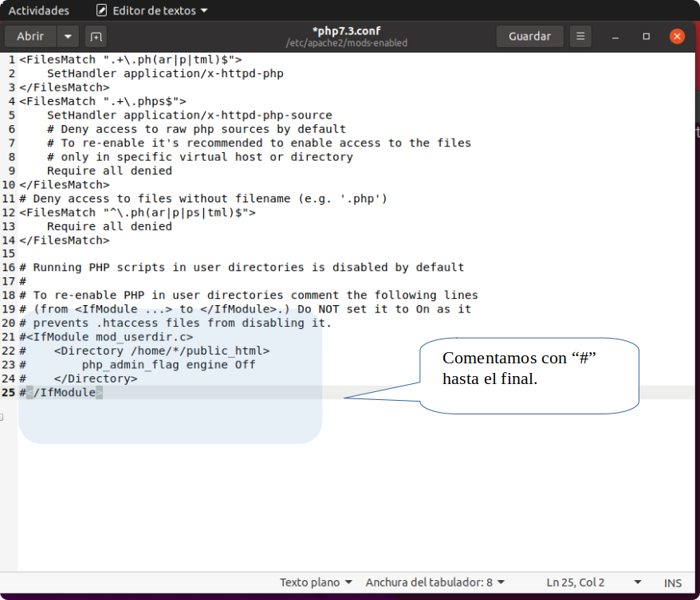Open the hamburger menu icon

pos(580,36)
